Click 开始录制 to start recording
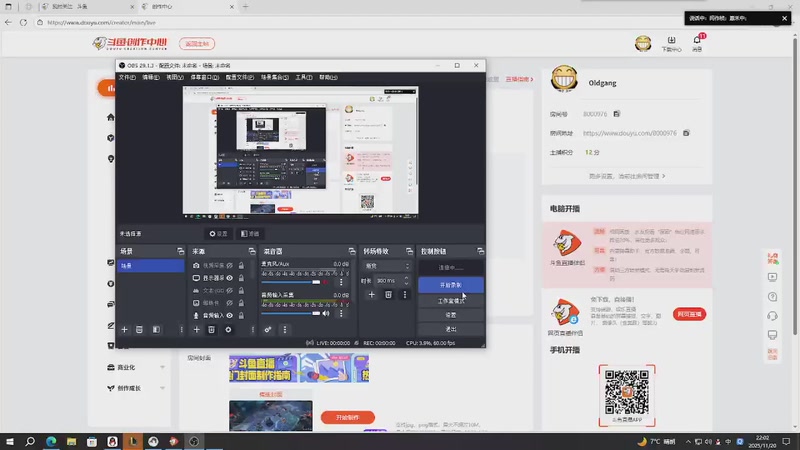Screen dimensions: 800x450 [x=451, y=285]
